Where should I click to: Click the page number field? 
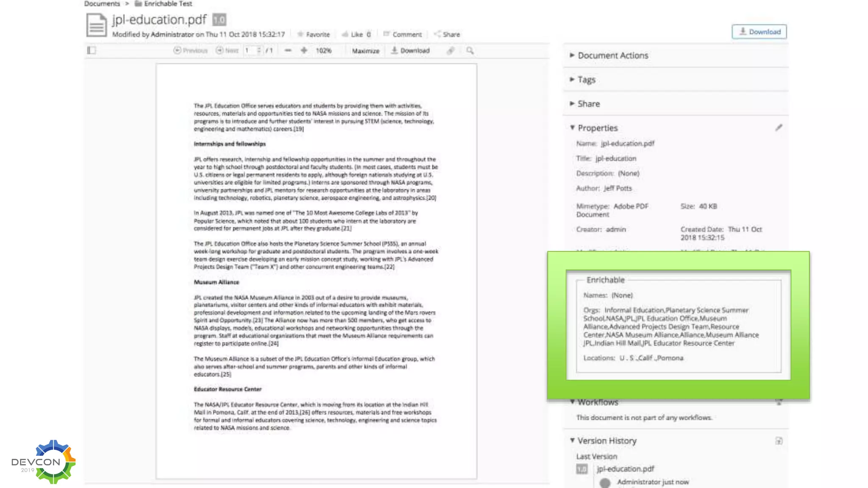pyautogui.click(x=250, y=50)
